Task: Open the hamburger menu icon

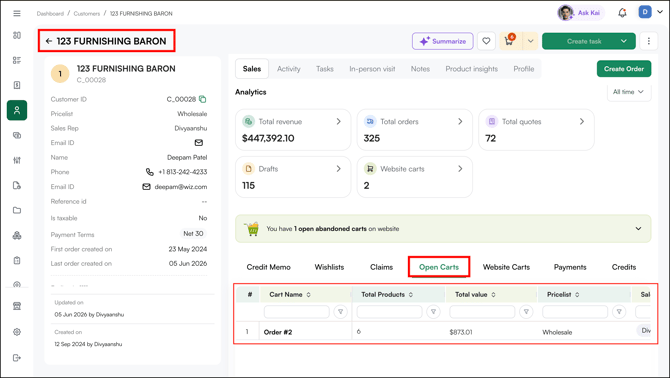Action: tap(17, 13)
